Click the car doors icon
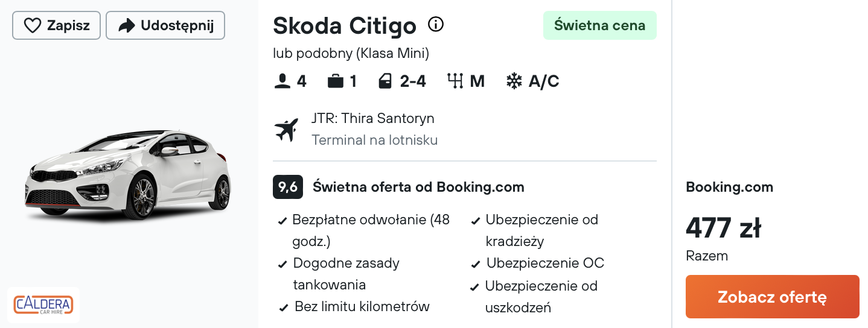868x328 pixels. click(385, 81)
